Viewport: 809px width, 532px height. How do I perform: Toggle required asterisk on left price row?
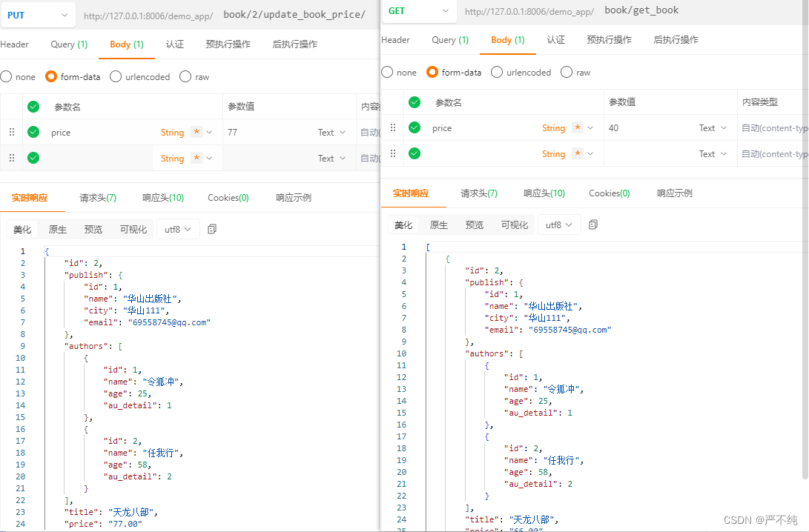(197, 132)
